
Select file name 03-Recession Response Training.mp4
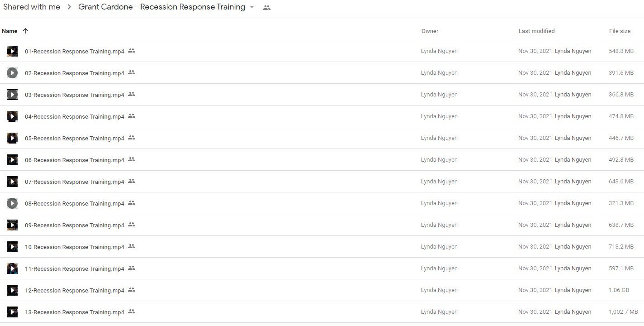pyautogui.click(x=75, y=95)
